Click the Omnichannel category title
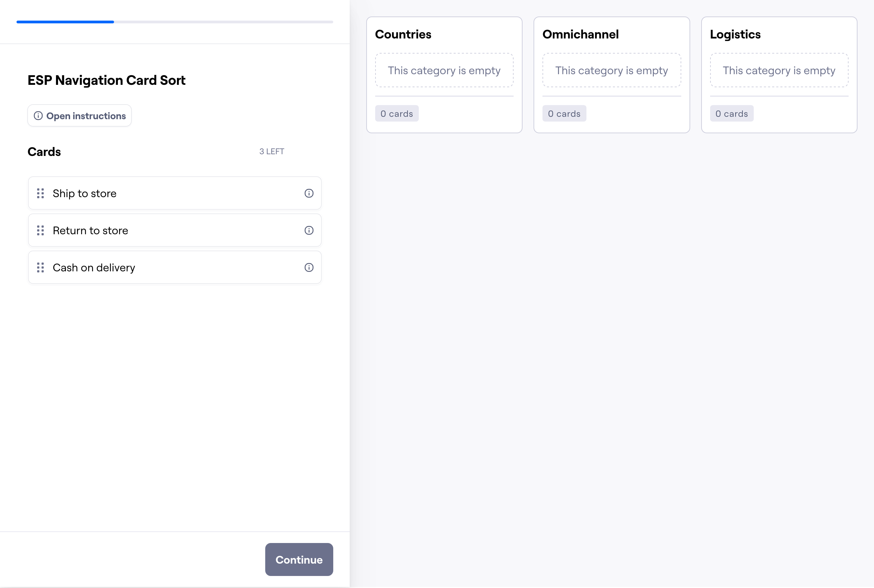This screenshot has width=874, height=588. [x=581, y=34]
